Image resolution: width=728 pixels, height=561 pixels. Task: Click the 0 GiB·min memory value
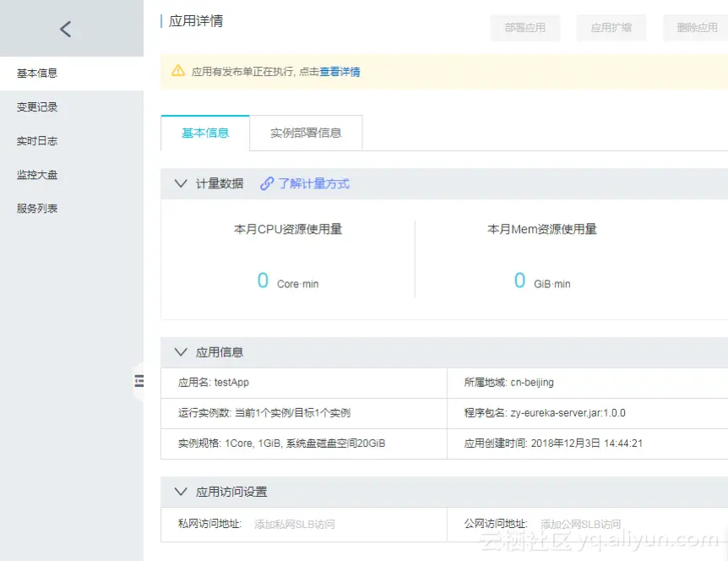[x=542, y=281]
